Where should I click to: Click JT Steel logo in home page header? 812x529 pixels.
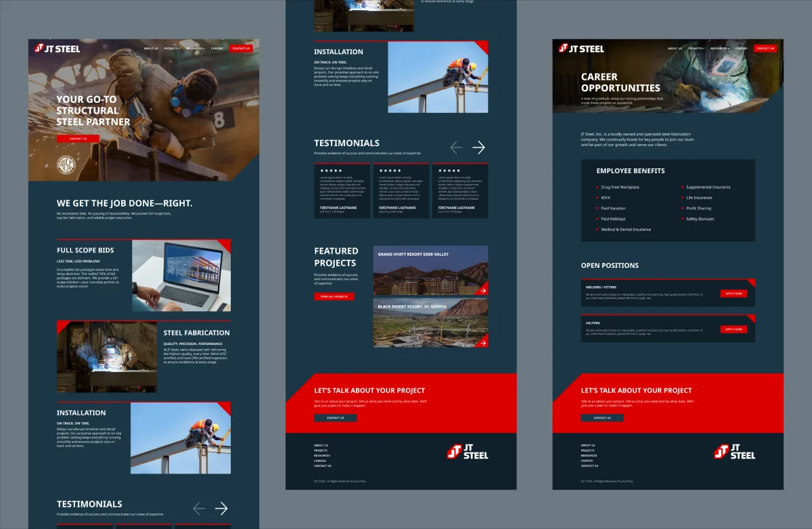(x=58, y=49)
